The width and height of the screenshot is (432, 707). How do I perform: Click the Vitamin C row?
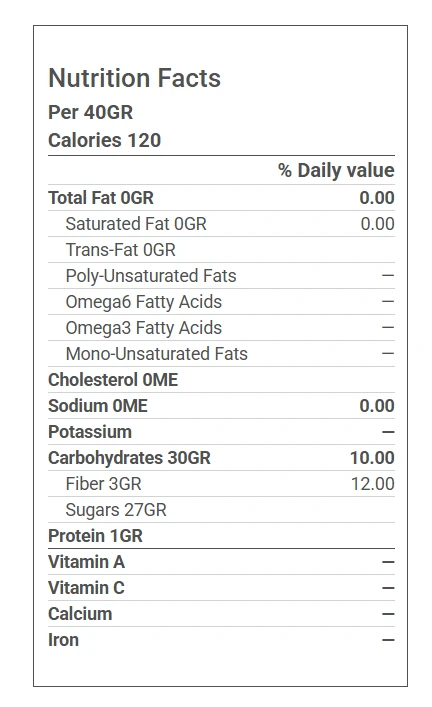(221, 588)
